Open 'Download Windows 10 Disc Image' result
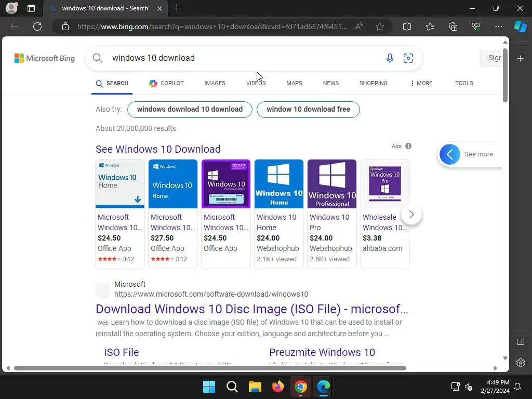The width and height of the screenshot is (532, 399). click(x=252, y=309)
